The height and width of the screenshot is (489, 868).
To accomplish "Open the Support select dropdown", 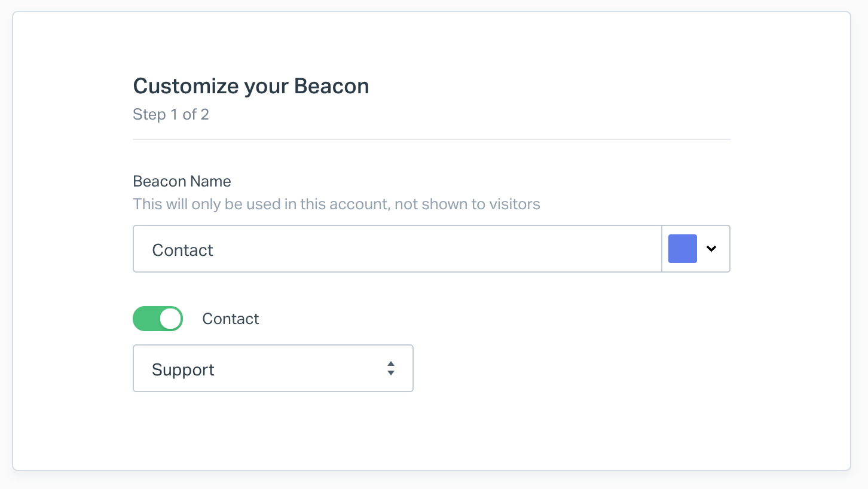I will point(273,369).
